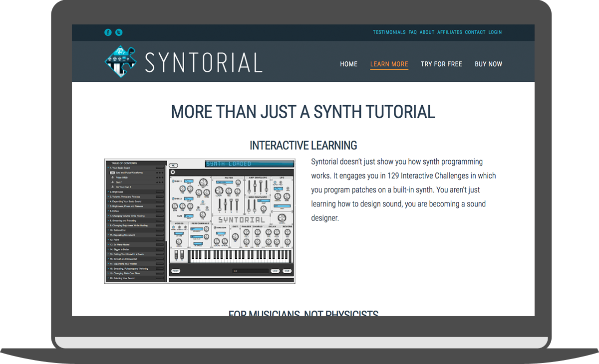
Task: Switch to the LEARN MORE tab
Action: pyautogui.click(x=389, y=64)
